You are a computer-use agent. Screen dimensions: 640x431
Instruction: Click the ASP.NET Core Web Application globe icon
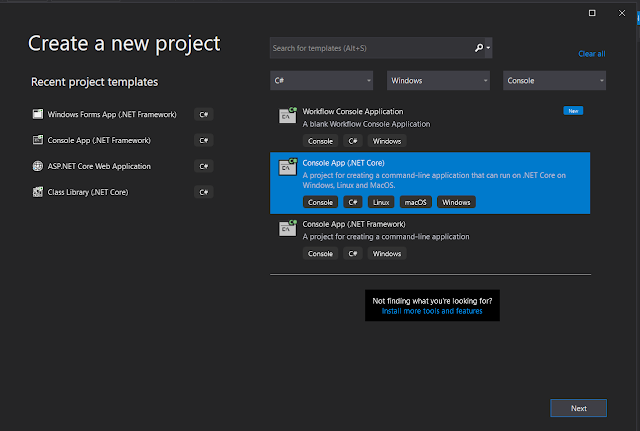click(x=38, y=166)
